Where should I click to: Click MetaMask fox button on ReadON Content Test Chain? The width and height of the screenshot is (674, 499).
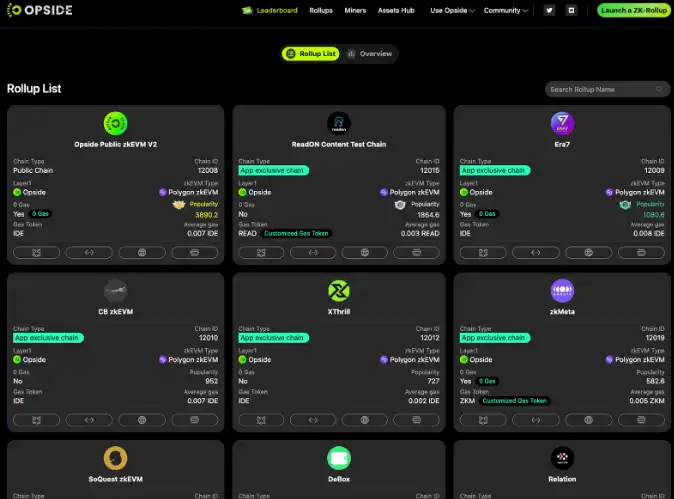pos(261,253)
